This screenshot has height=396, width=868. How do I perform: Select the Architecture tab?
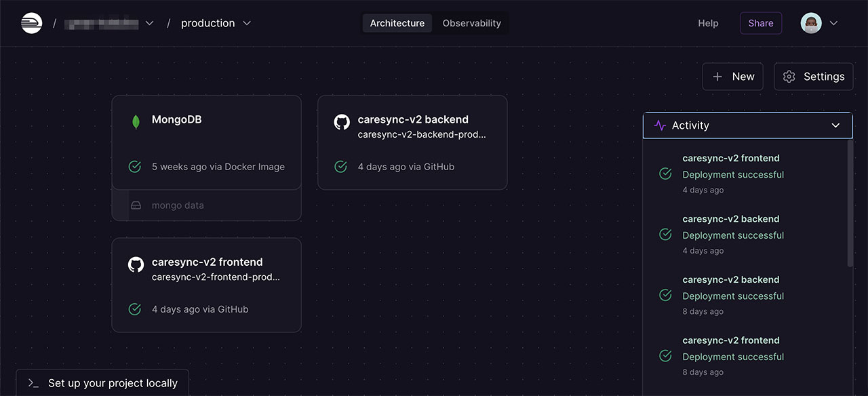point(397,23)
